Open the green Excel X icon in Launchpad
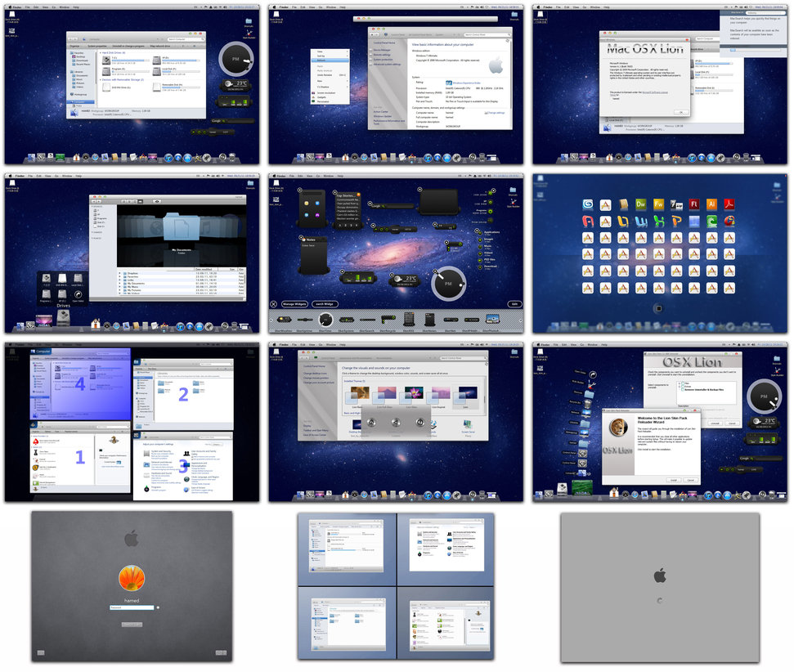The image size is (794, 672). click(658, 222)
